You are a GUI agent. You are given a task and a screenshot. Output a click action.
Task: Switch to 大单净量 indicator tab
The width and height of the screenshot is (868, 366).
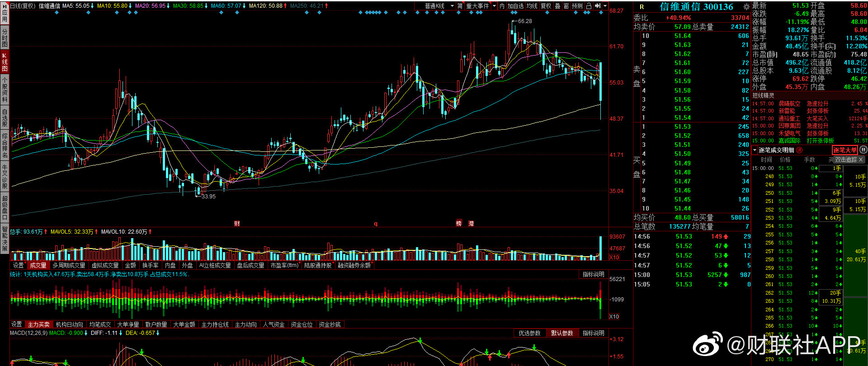point(128,324)
